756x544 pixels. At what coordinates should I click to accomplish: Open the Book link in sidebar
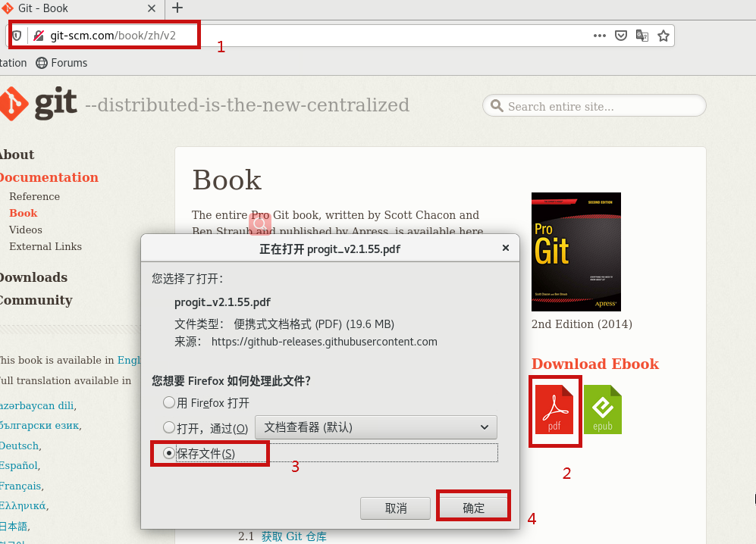[x=24, y=213]
